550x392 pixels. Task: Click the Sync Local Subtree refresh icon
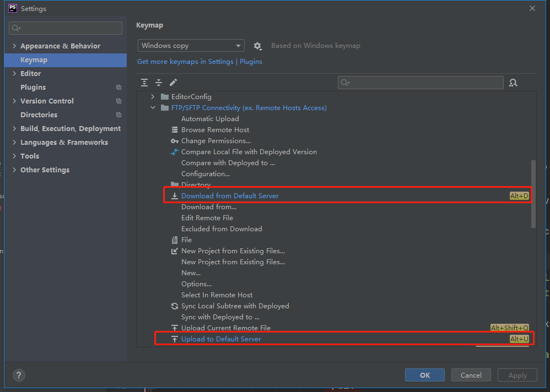pos(174,306)
